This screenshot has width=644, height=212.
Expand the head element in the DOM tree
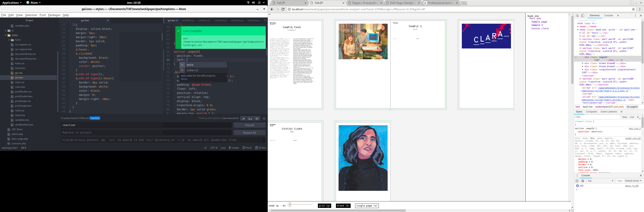coord(578,26)
